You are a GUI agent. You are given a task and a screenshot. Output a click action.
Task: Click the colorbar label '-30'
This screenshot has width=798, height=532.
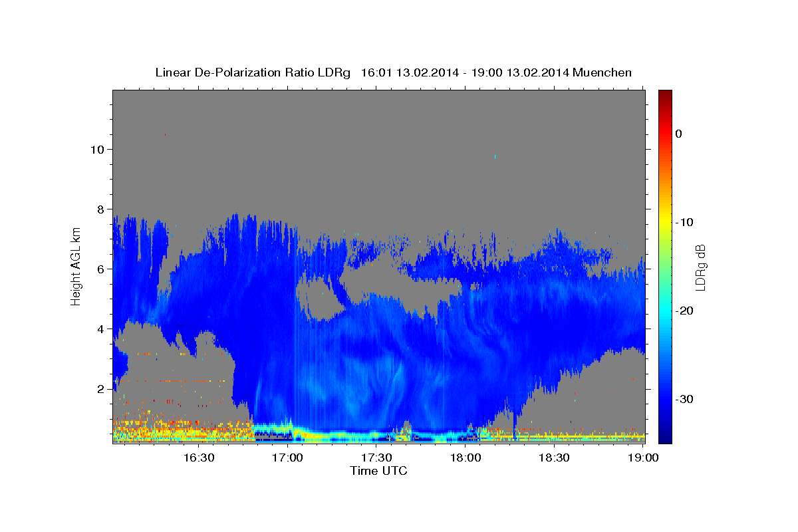click(686, 399)
